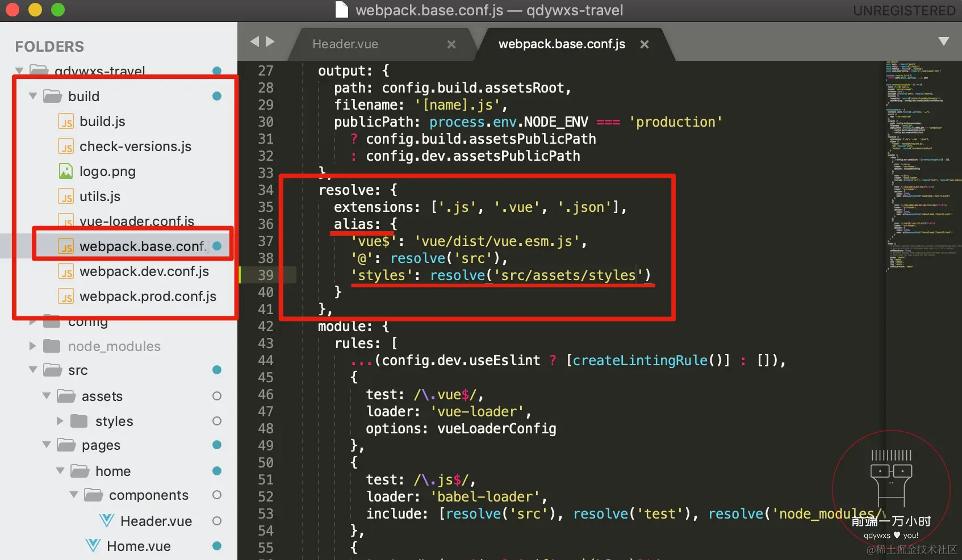This screenshot has width=962, height=560.
Task: Collapse the qdywxs-travel root folder
Action: [x=19, y=71]
